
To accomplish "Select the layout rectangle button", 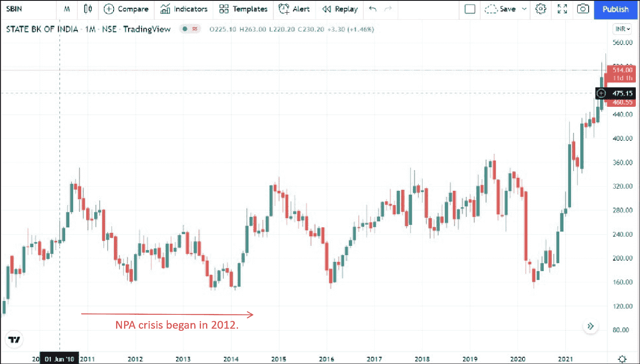I will click(470, 9).
